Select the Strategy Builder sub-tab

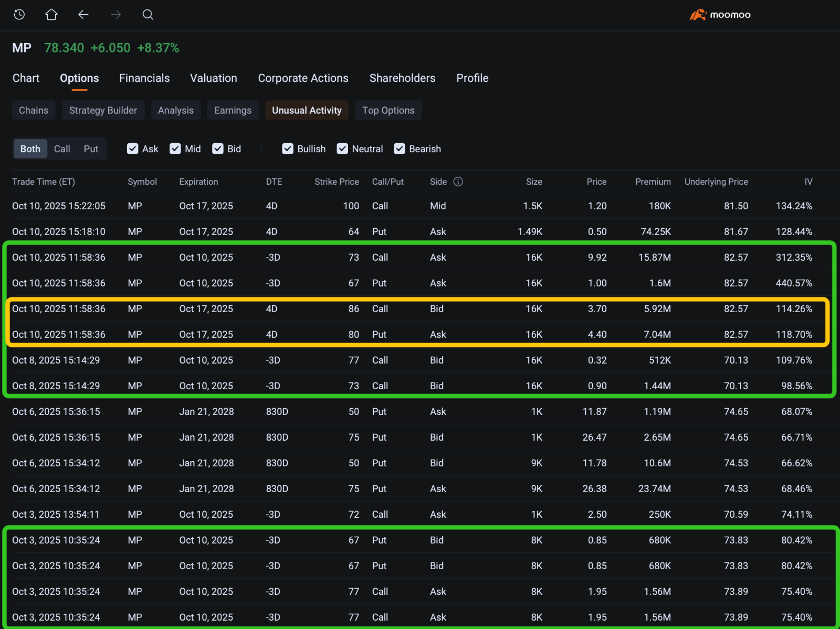[x=103, y=110]
